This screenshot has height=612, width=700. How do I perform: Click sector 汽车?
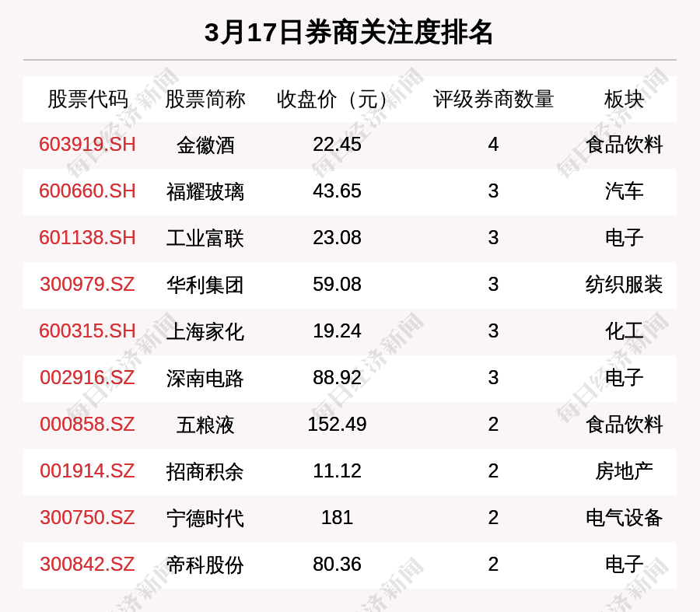tap(624, 191)
